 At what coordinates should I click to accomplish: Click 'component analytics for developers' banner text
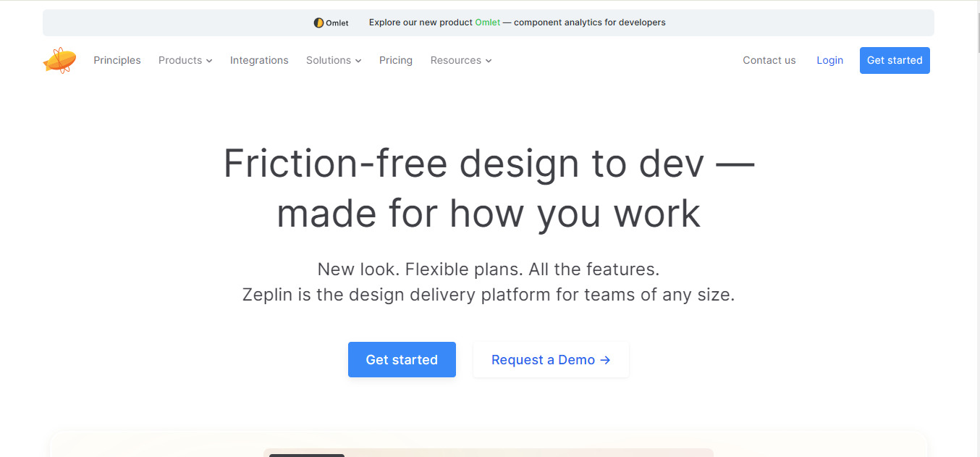pos(590,22)
